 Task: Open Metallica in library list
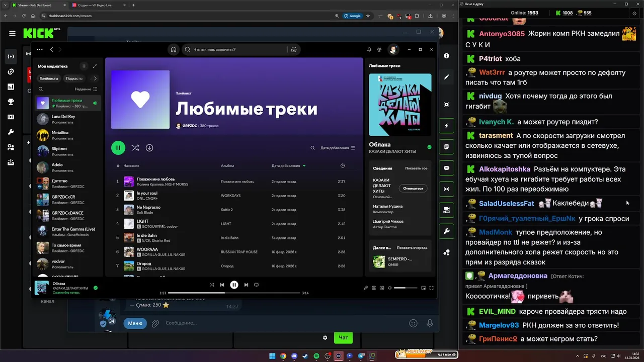tap(68, 135)
